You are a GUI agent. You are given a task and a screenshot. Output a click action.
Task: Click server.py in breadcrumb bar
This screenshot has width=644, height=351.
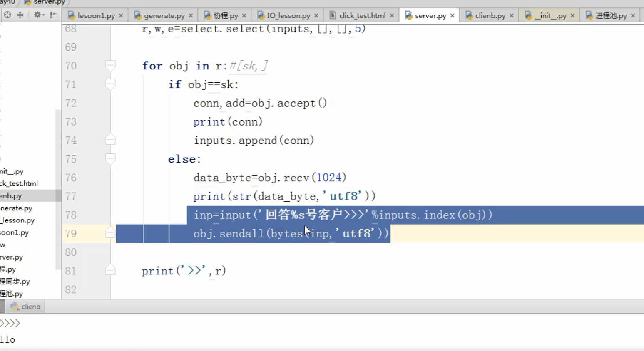pyautogui.click(x=45, y=2)
